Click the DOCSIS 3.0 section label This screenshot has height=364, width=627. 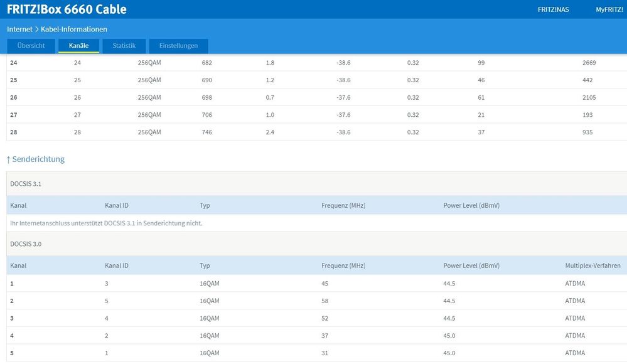(26, 244)
